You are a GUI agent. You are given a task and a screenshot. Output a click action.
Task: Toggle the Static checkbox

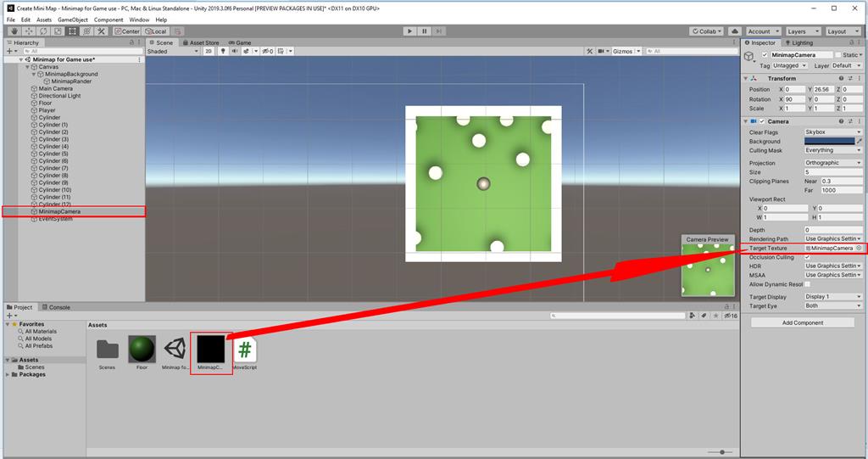[x=838, y=55]
